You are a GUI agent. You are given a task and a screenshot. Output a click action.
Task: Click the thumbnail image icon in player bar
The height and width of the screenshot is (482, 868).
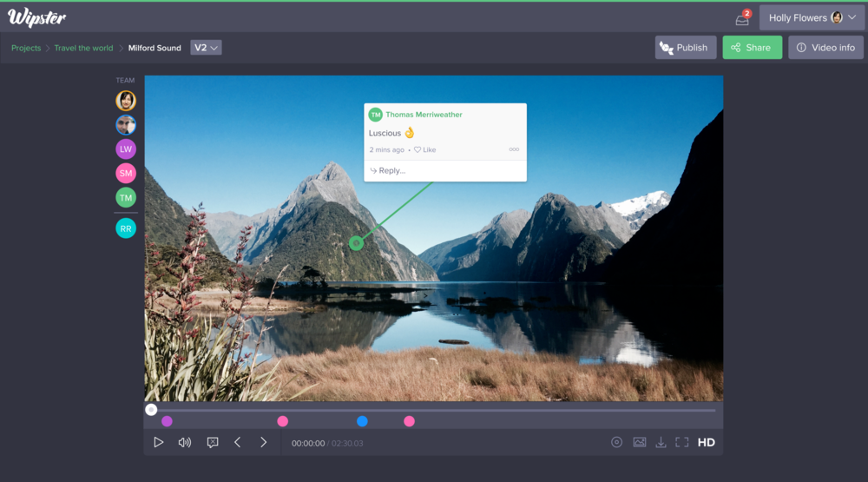coord(640,442)
